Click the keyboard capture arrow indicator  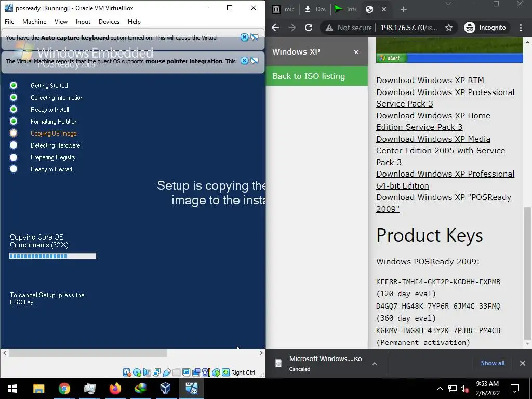225,373
